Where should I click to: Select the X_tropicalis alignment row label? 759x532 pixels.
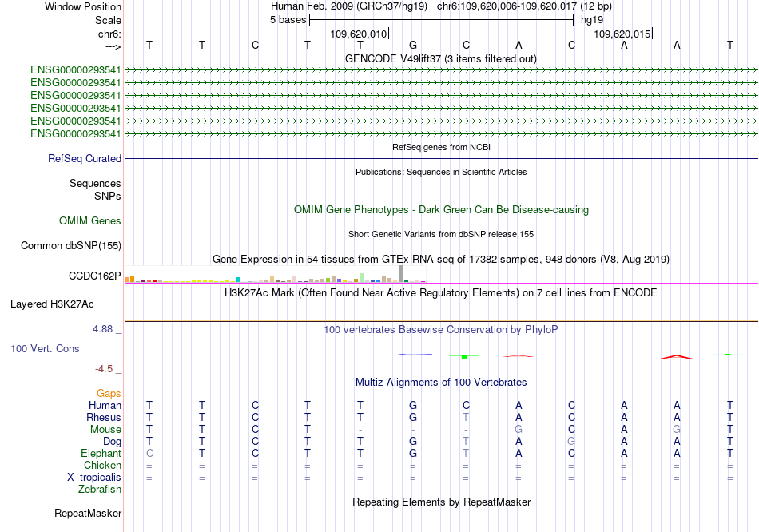pos(94,478)
